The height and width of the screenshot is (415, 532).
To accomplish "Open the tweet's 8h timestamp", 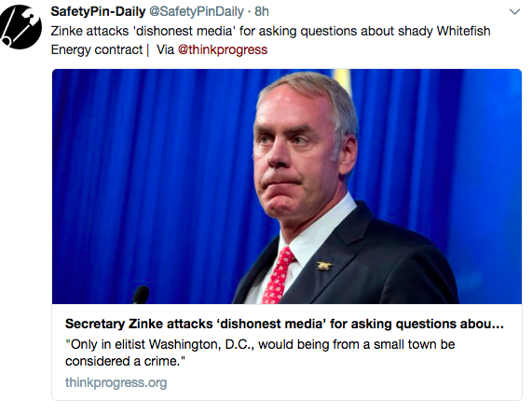I will (262, 11).
